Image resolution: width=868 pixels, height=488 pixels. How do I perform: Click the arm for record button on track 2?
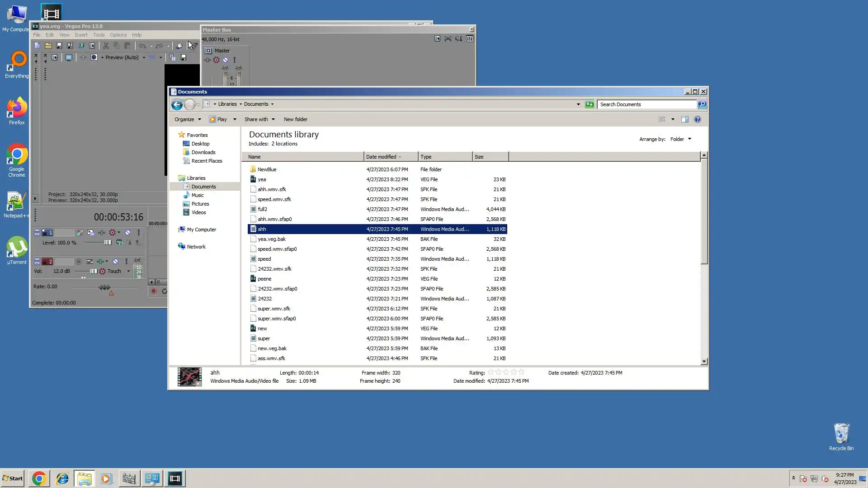coord(78,262)
